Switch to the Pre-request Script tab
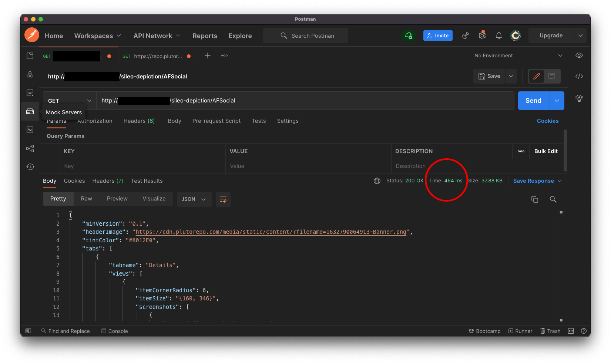The height and width of the screenshot is (364, 611). (x=216, y=121)
